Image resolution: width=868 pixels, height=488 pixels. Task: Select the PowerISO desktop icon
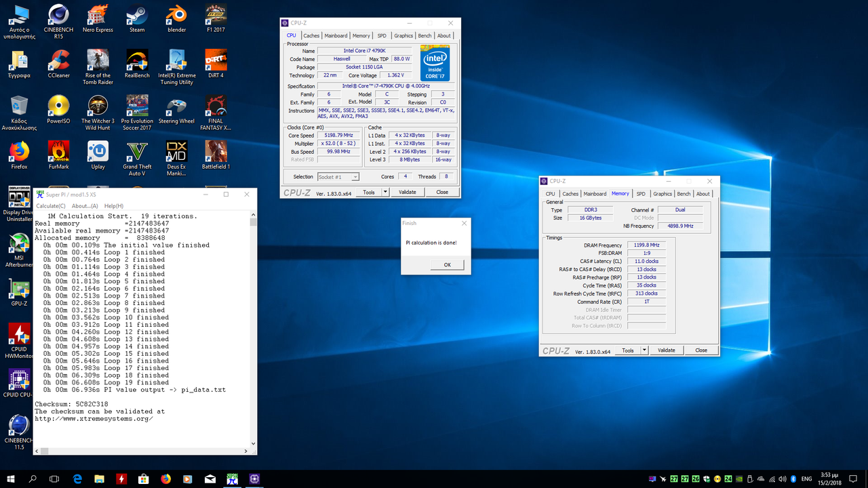click(x=58, y=109)
